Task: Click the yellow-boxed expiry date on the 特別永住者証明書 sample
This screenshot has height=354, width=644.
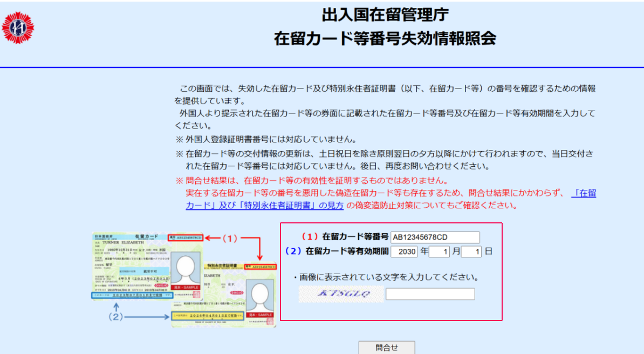Action: pos(207,315)
